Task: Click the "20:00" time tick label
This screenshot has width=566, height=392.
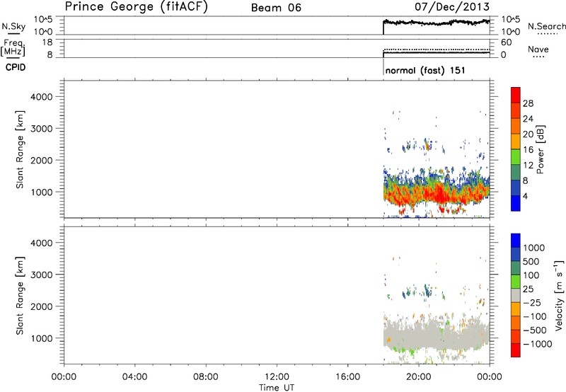Action: click(x=419, y=377)
